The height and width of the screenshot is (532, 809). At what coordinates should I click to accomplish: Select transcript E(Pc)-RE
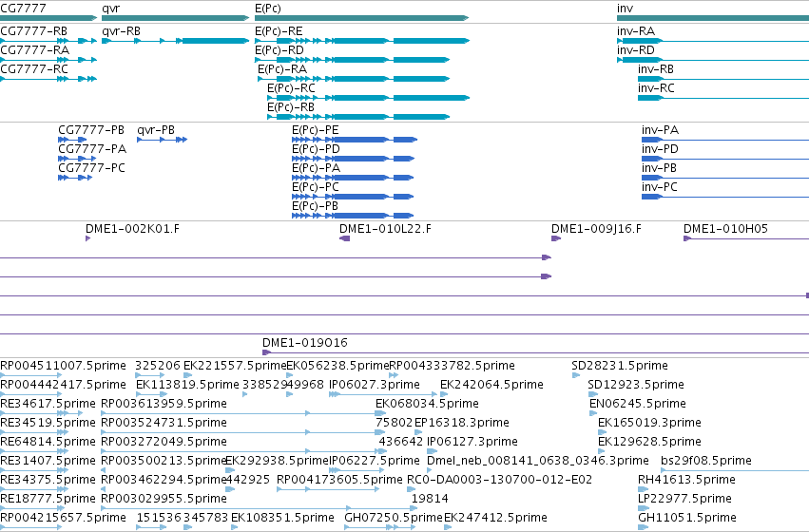click(x=279, y=31)
